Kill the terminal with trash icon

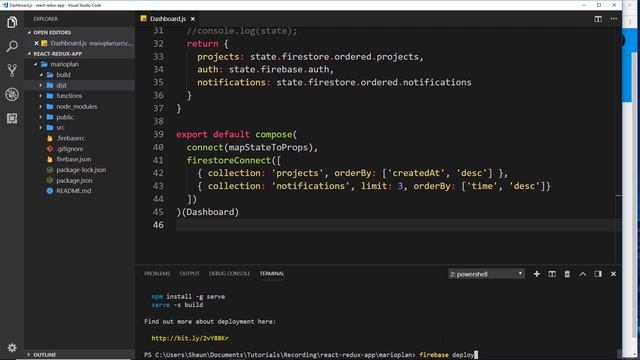(567, 274)
